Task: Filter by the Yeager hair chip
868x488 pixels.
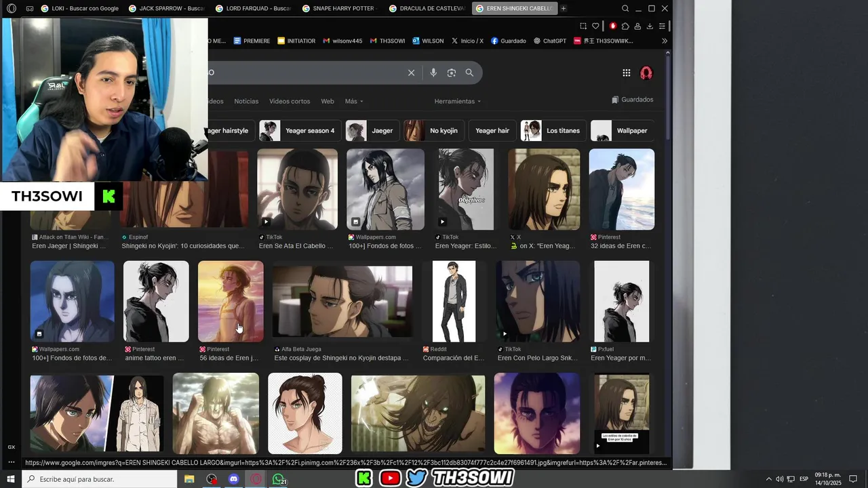Action: coord(492,130)
